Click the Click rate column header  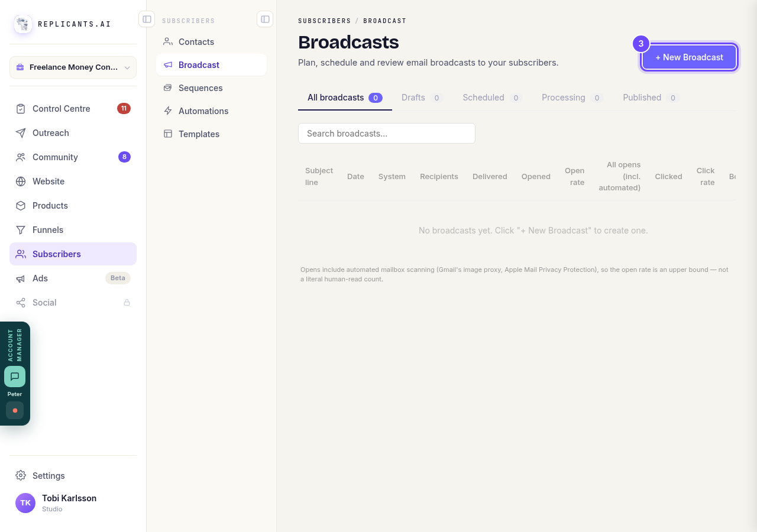pos(706,177)
